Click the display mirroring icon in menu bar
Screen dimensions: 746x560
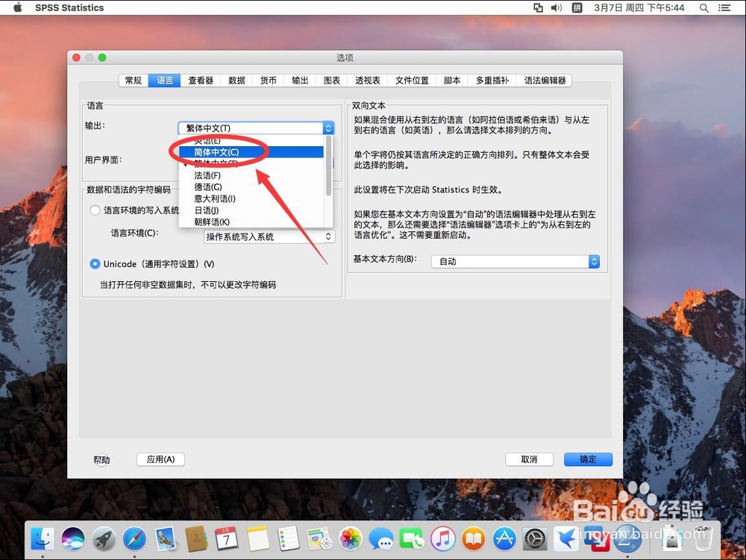(x=538, y=7)
